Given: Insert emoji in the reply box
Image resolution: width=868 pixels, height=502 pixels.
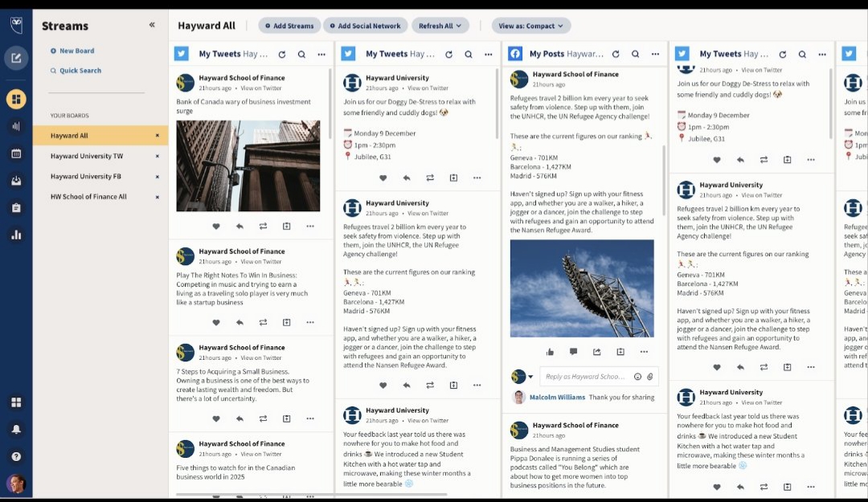Looking at the screenshot, I should (637, 377).
